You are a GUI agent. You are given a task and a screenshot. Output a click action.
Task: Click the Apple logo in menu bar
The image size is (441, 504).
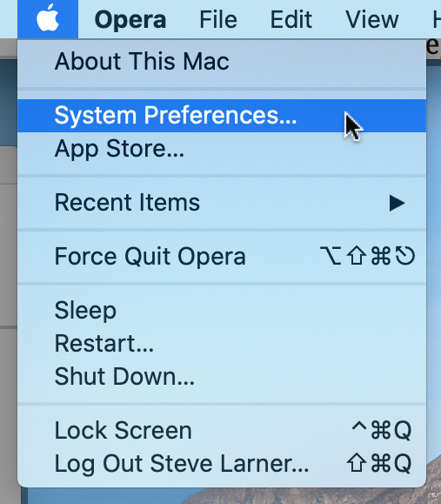48,18
